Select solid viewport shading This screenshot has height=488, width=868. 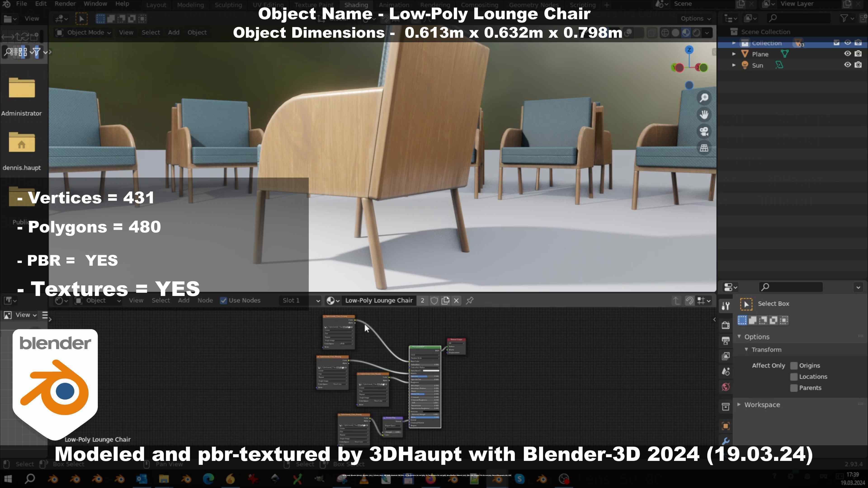tap(676, 33)
